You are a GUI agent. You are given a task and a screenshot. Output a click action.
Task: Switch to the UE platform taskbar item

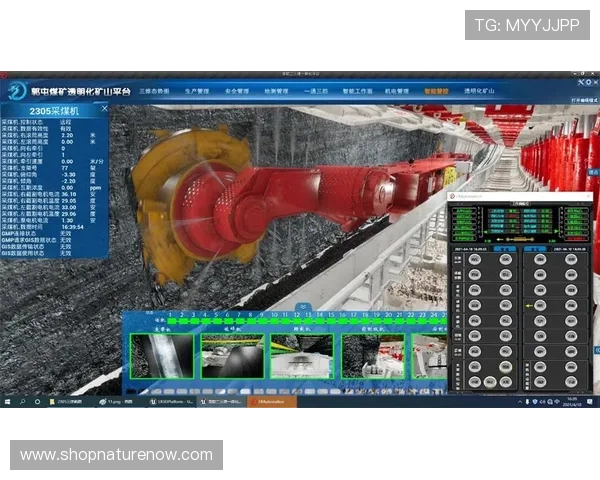tap(171, 402)
